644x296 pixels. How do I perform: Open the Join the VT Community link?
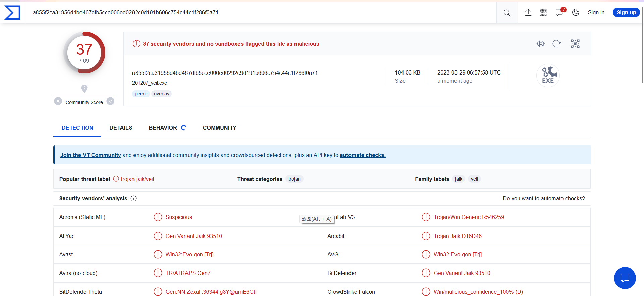tap(91, 155)
